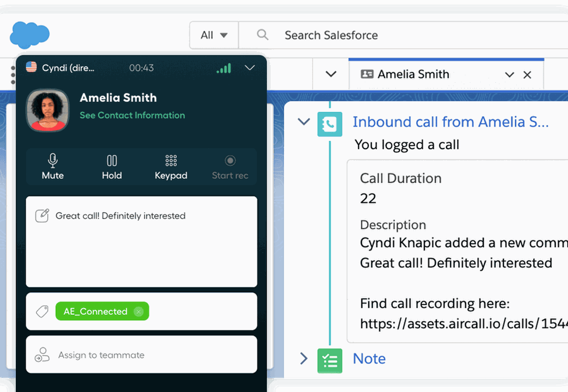
Task: Click the Salesforce cloud logo
Action: coord(30,35)
